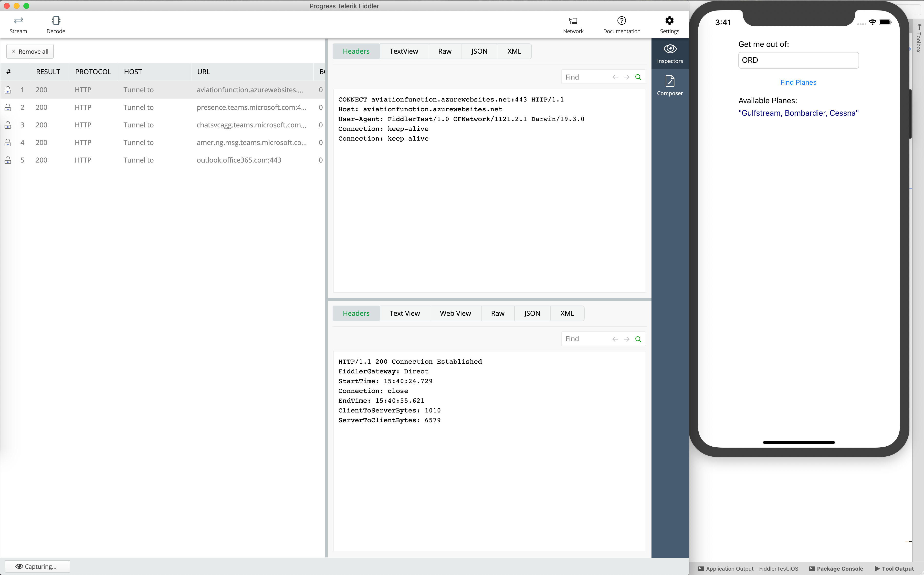924x575 pixels.
Task: Open response Headers tab
Action: click(356, 313)
